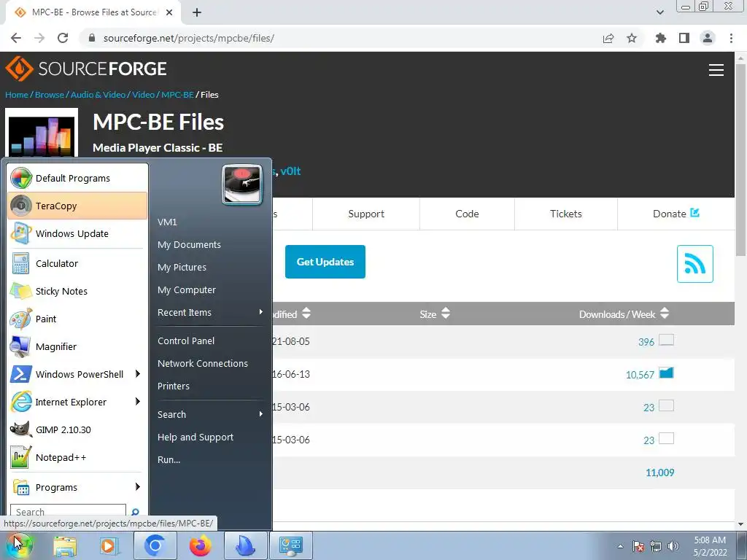Launch Calculator from the Start menu
The height and width of the screenshot is (560, 747).
pyautogui.click(x=77, y=263)
